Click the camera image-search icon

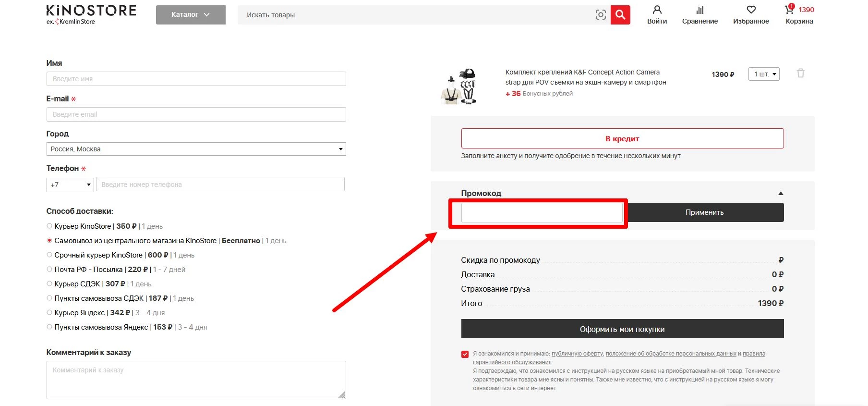(600, 15)
